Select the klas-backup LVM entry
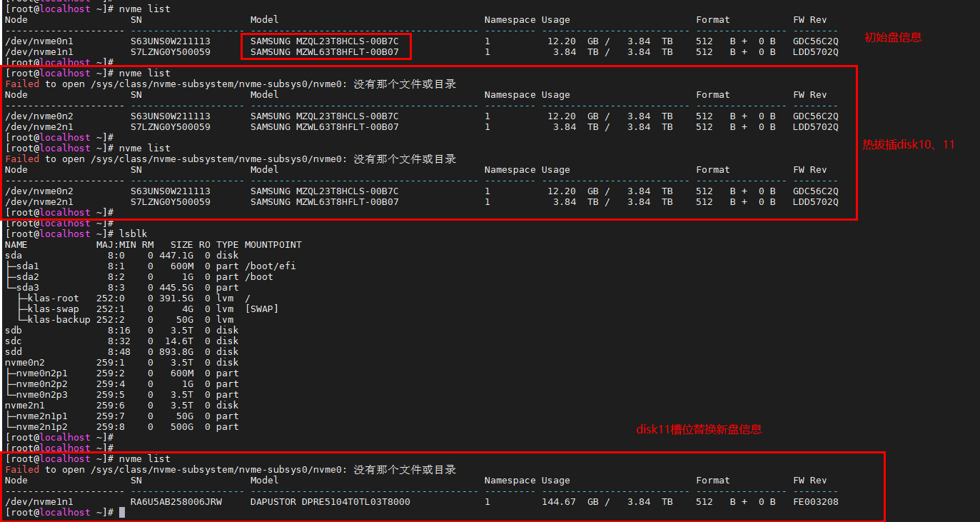The height and width of the screenshot is (522, 980). (59, 319)
